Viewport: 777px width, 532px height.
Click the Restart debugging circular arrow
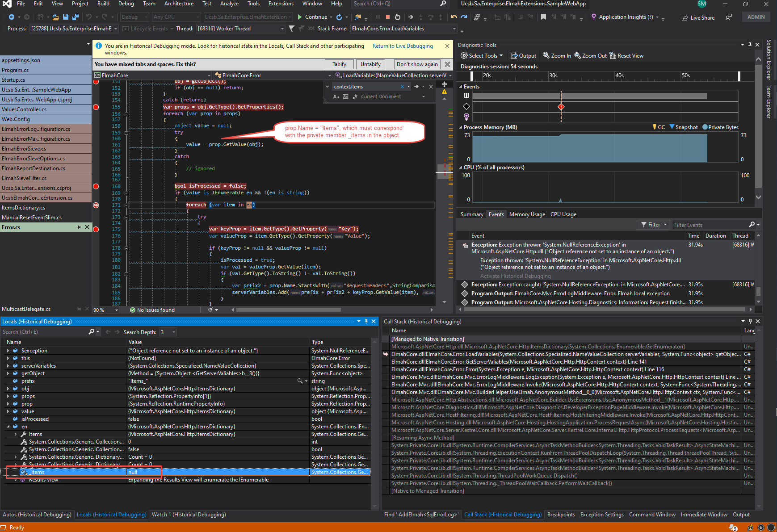point(397,17)
